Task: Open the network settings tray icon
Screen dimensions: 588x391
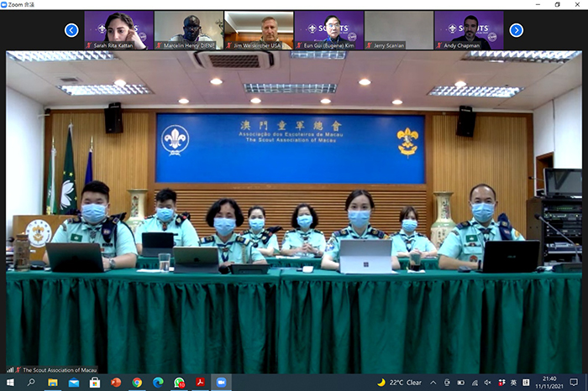Action: 475,383
